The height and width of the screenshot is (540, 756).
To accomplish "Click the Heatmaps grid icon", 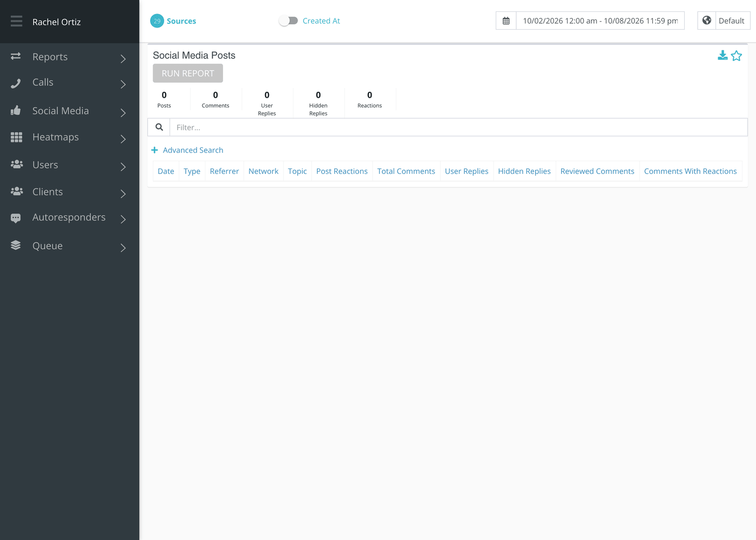I will coord(16,137).
